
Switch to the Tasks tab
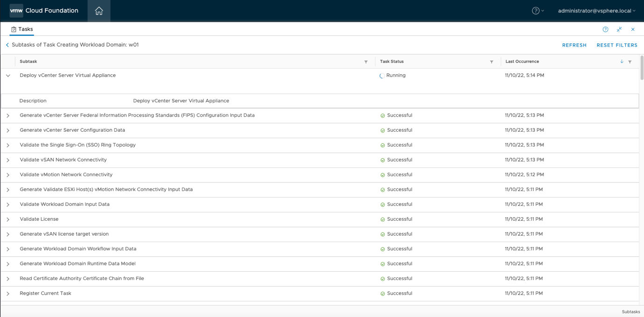[22, 29]
